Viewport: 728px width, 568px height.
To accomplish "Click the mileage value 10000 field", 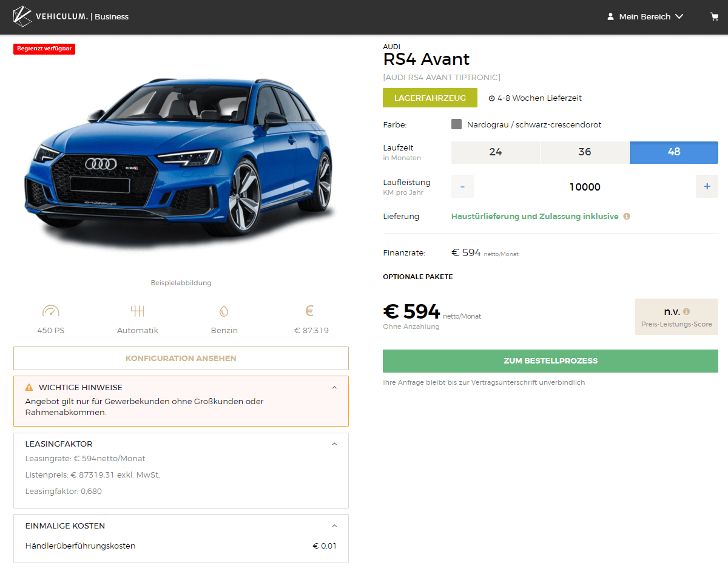I will point(585,187).
